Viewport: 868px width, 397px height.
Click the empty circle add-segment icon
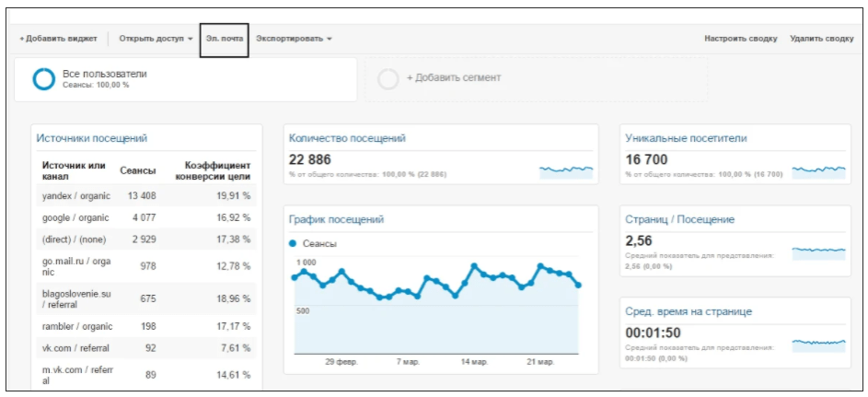[388, 78]
